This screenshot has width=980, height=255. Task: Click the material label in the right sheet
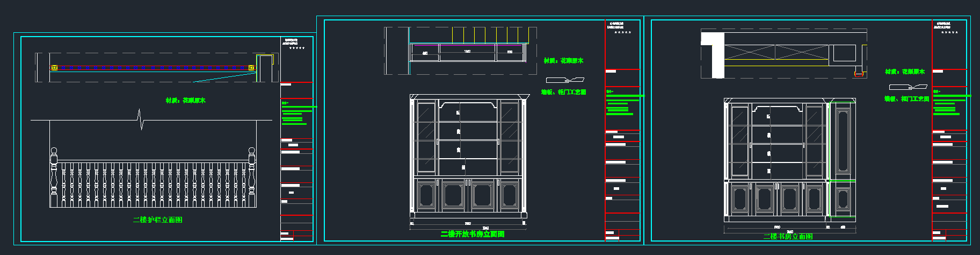pos(905,72)
